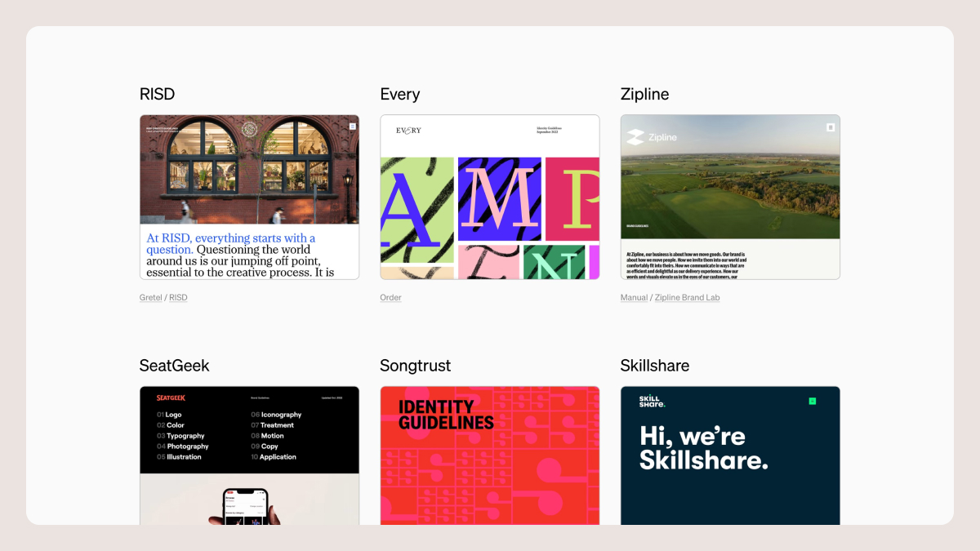The width and height of the screenshot is (980, 551).
Task: Click the green square icon in Skillshare preview
Action: [x=812, y=401]
